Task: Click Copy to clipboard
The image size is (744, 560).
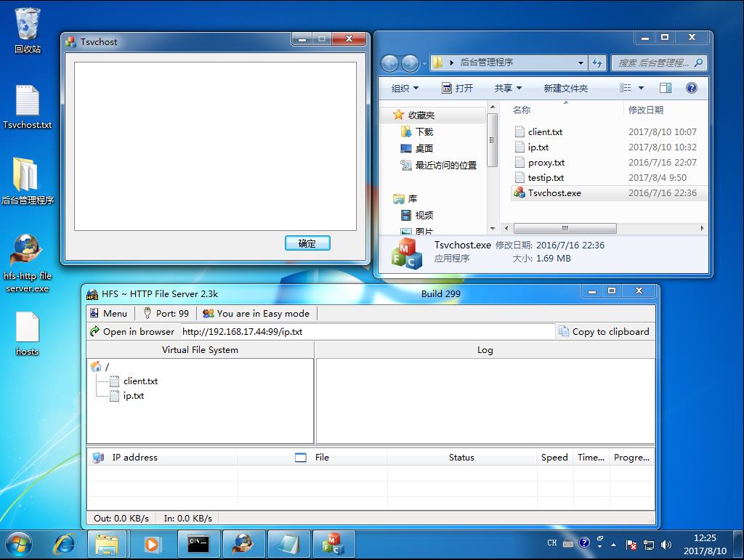Action: [604, 332]
